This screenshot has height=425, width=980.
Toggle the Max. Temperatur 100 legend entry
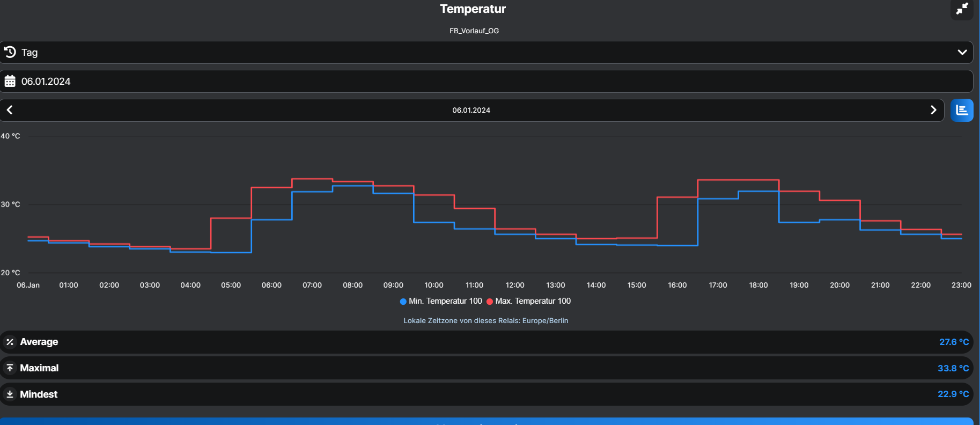tap(529, 301)
